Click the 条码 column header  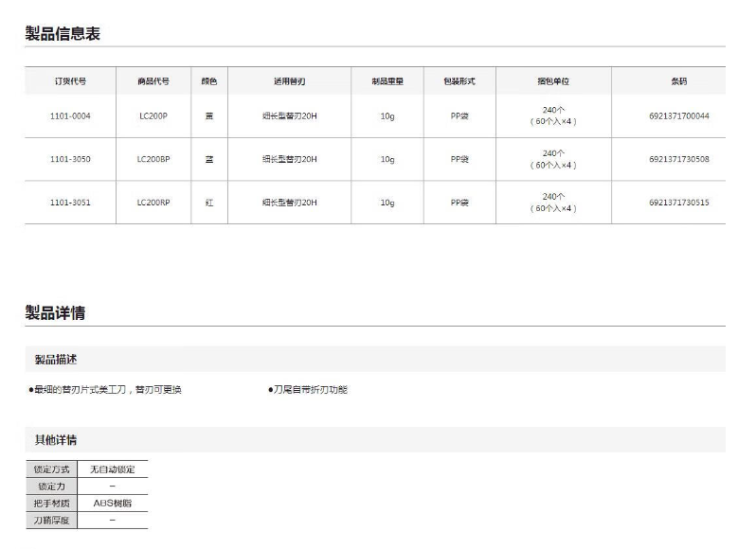click(x=678, y=81)
